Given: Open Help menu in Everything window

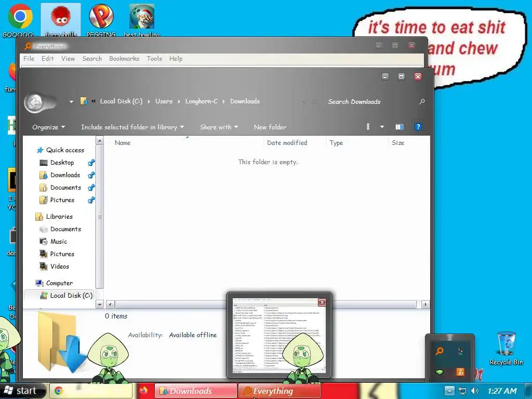Looking at the screenshot, I should [x=176, y=59].
